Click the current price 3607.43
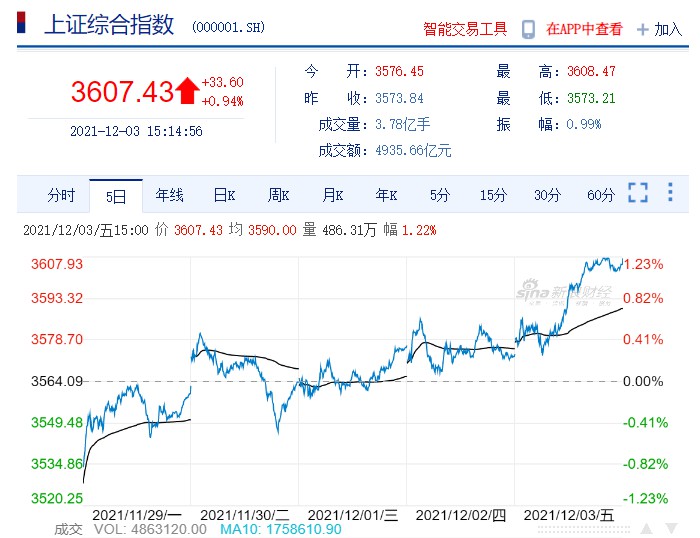The height and width of the screenshot is (538, 700). click(122, 92)
